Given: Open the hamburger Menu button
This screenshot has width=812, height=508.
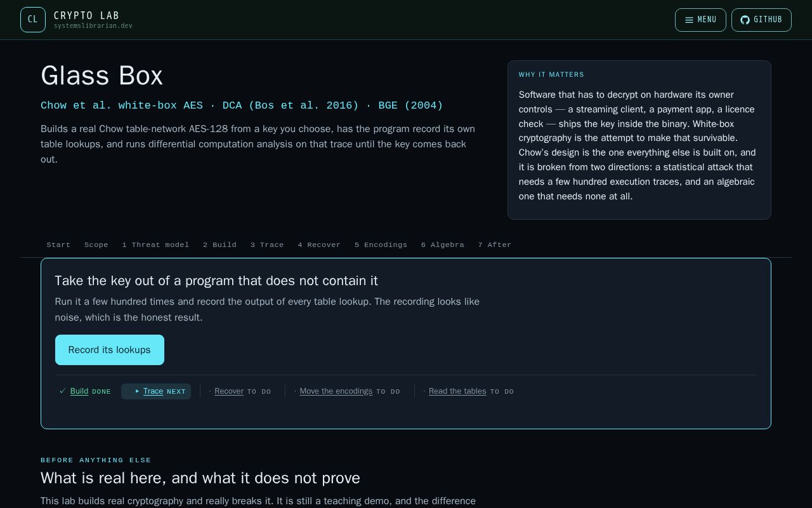Looking at the screenshot, I should [700, 20].
